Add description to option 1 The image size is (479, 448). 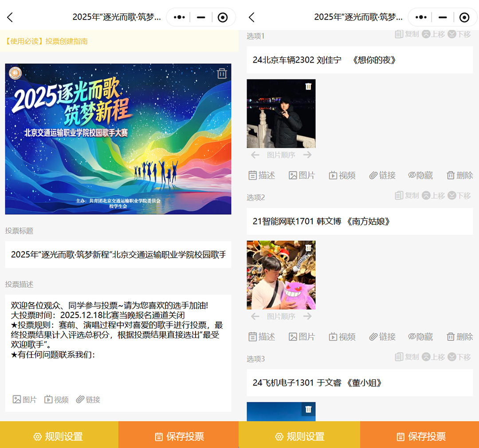(262, 175)
